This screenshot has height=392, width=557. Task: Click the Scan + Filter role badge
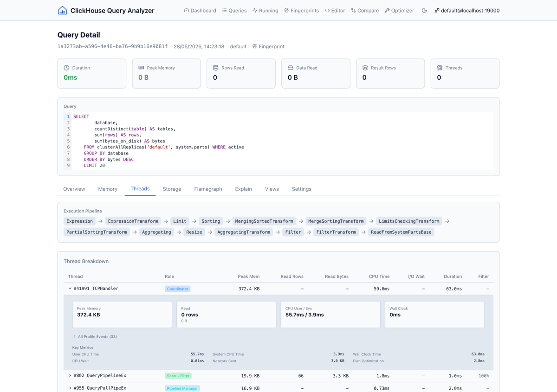click(x=178, y=376)
